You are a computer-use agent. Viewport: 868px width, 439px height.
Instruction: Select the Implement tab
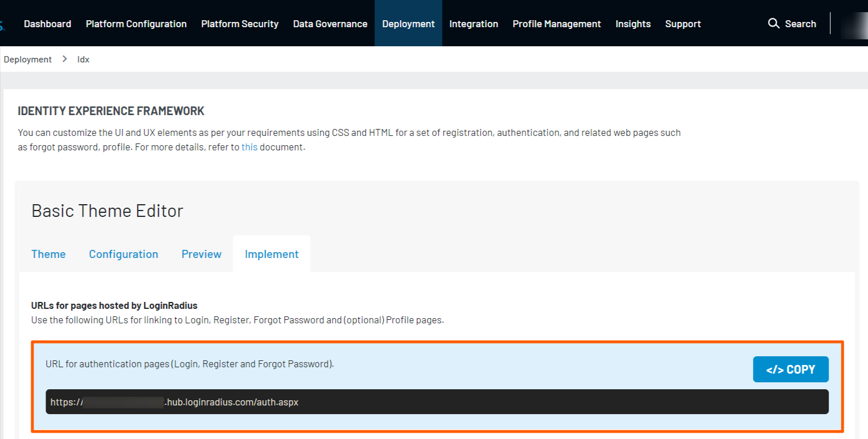272,254
